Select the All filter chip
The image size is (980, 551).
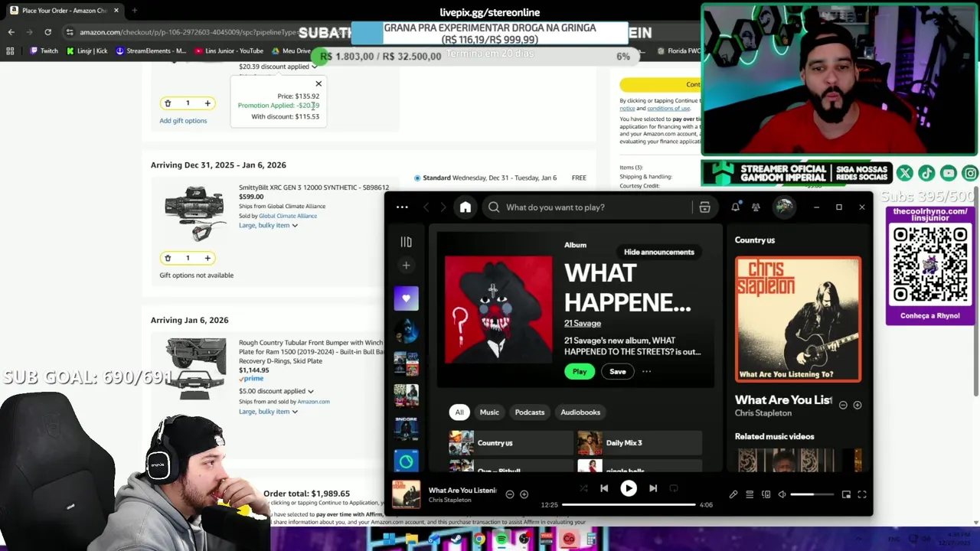coord(459,412)
